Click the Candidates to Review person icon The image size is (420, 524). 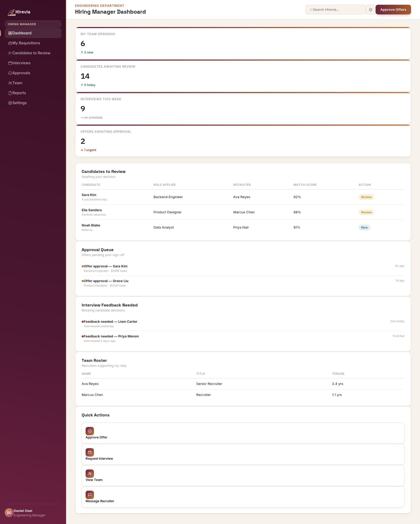click(x=10, y=53)
